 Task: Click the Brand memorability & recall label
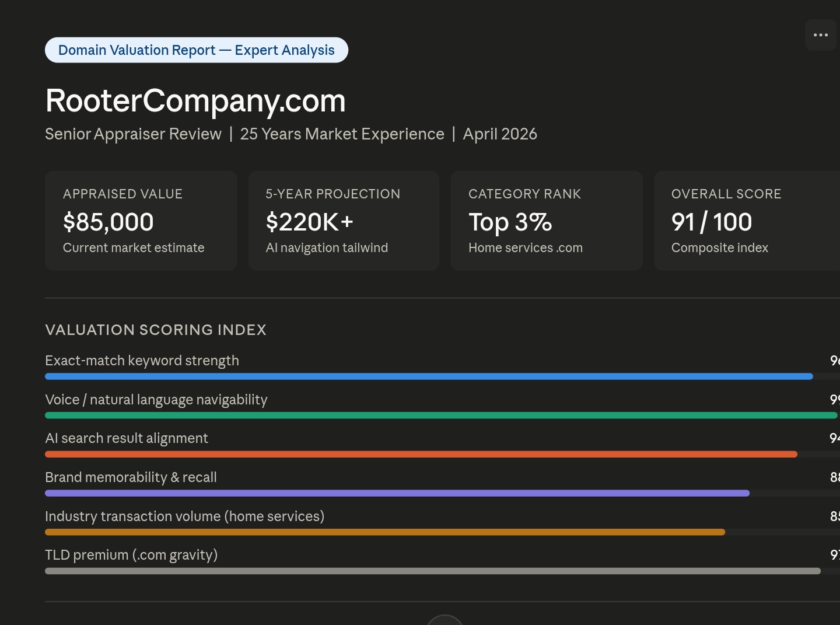(x=131, y=477)
